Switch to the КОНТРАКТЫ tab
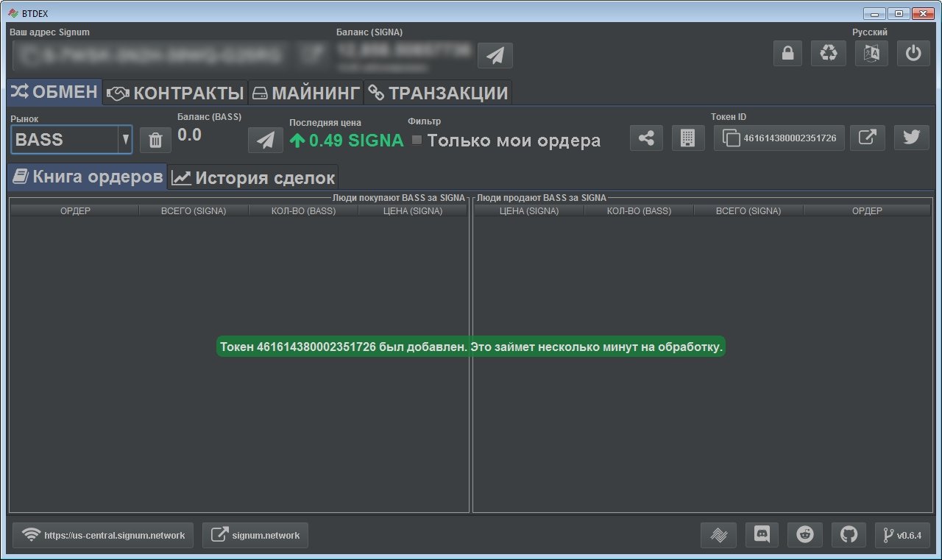The image size is (942, 560). (175, 93)
